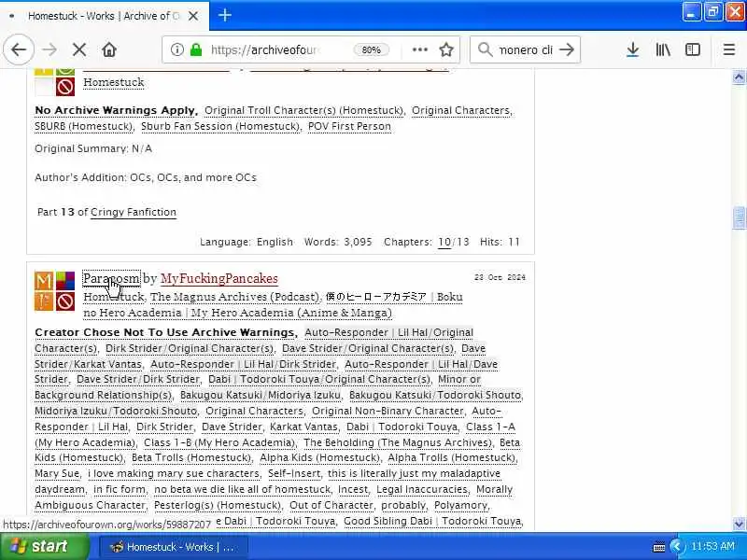
Task: Open Cringy Fanfiction series link
Action: (134, 213)
